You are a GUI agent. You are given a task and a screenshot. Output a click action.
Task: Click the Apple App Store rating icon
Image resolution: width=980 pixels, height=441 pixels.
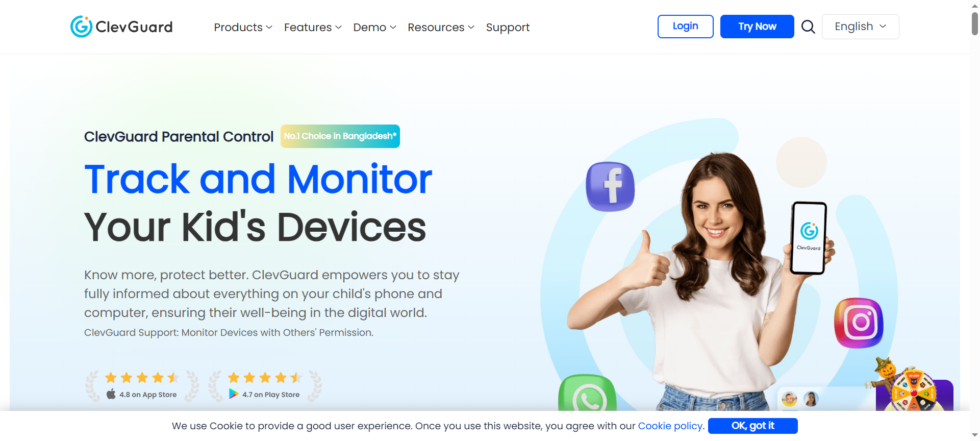tap(111, 394)
